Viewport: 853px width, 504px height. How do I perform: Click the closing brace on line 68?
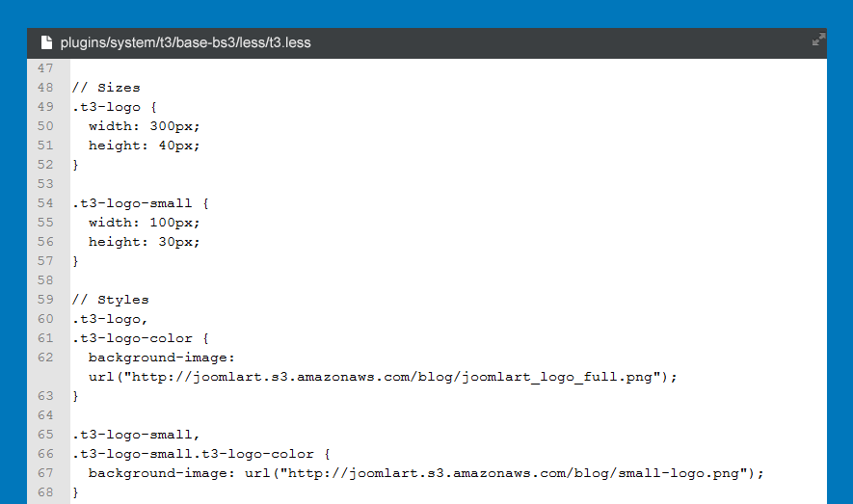click(x=75, y=492)
